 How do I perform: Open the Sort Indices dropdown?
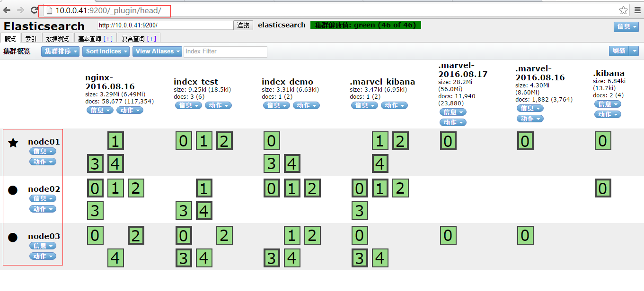pos(106,51)
